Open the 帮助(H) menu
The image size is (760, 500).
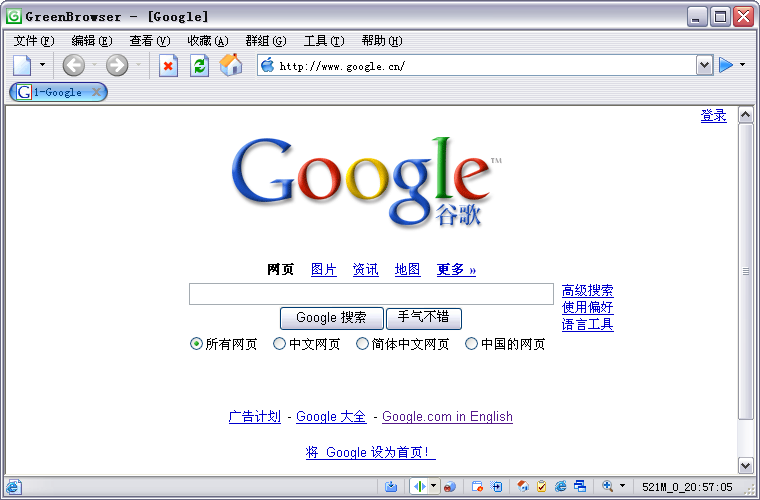click(x=382, y=41)
